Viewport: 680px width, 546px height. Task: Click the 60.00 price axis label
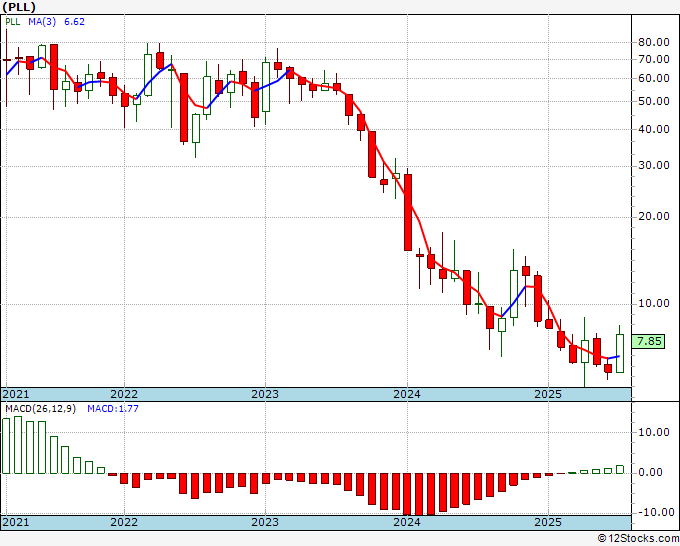[654, 78]
